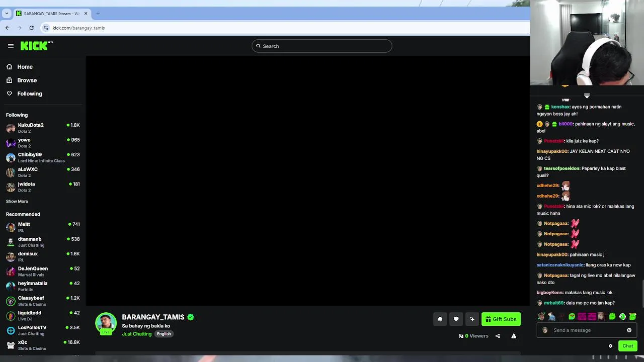Click the black video player area
Viewport: 644px width, 362px height.
pyautogui.click(x=308, y=181)
